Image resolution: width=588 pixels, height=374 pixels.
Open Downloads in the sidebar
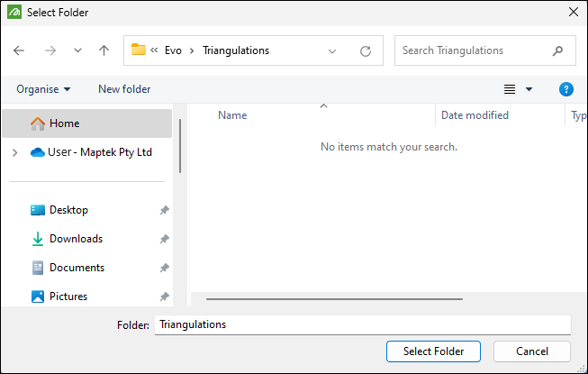pos(76,239)
